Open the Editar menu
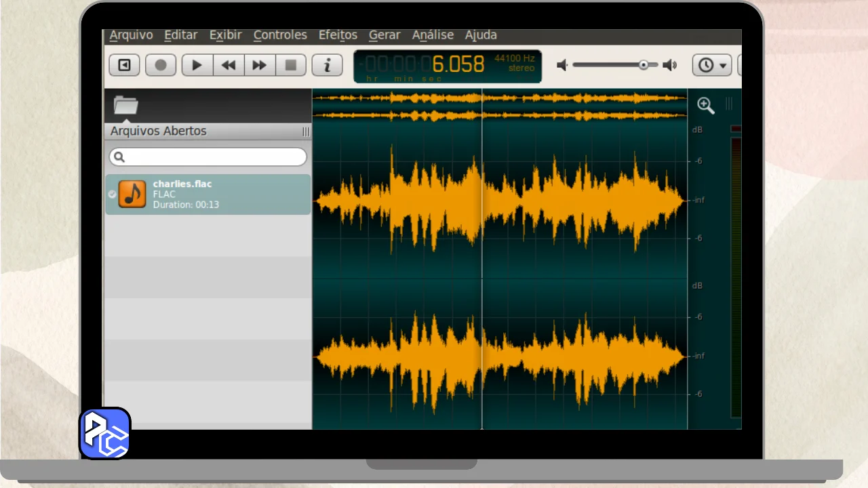Viewport: 868px width, 488px height. click(x=180, y=35)
